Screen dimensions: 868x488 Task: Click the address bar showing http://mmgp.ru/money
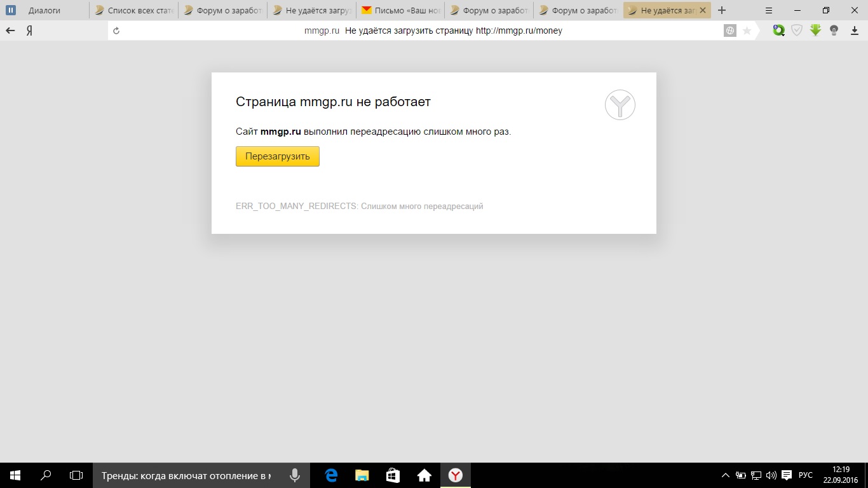coord(434,30)
